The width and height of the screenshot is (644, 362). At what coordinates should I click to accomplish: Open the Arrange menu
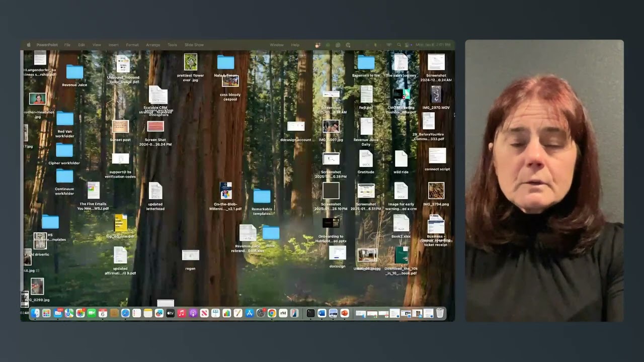[x=153, y=45]
